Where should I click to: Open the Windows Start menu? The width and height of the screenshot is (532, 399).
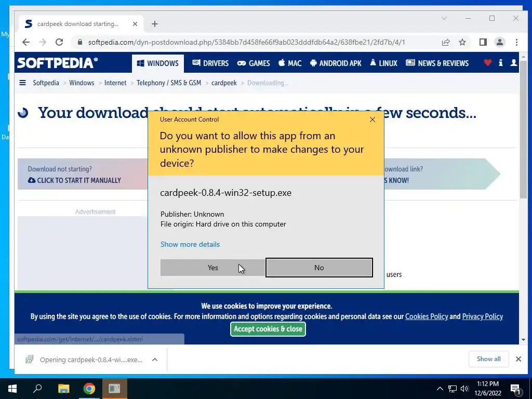pyautogui.click(x=12, y=389)
